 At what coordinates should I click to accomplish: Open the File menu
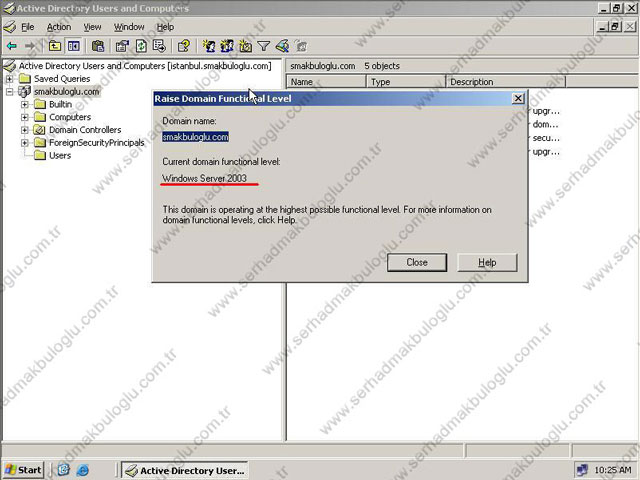[28, 27]
